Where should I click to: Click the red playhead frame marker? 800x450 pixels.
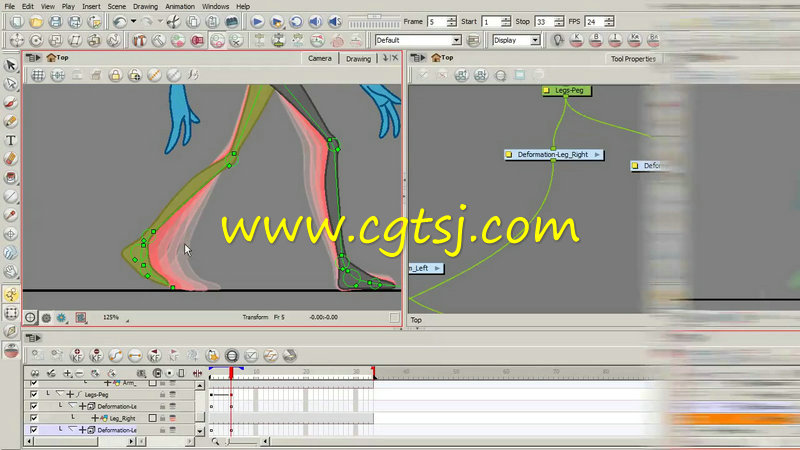(x=231, y=373)
